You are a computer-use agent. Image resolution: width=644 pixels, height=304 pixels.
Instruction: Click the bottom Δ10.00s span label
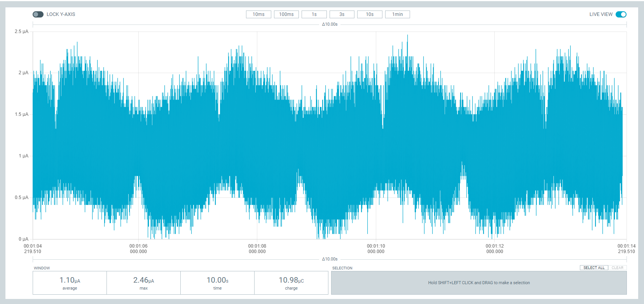tap(330, 259)
